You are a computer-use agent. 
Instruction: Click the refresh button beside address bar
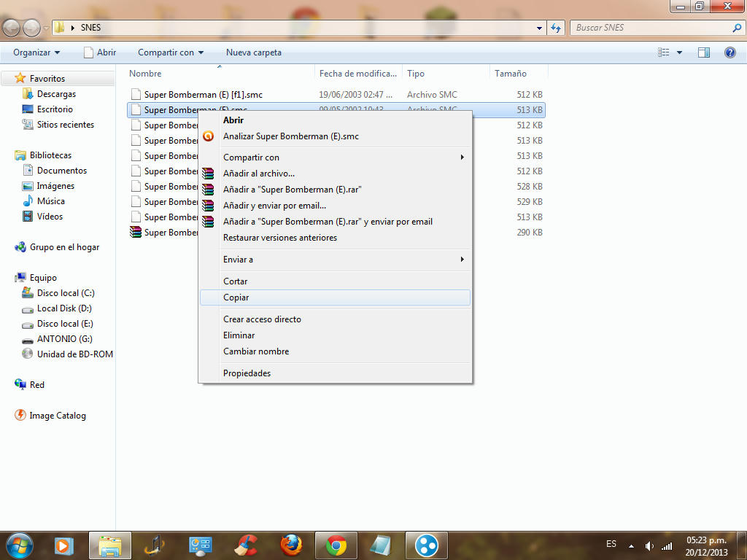pyautogui.click(x=557, y=28)
